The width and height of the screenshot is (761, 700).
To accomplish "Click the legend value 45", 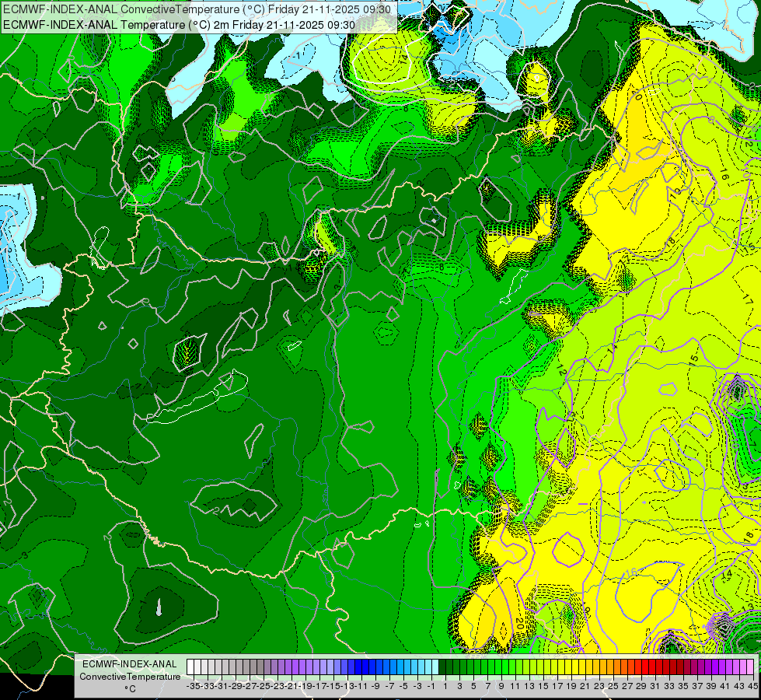I will point(752,686).
